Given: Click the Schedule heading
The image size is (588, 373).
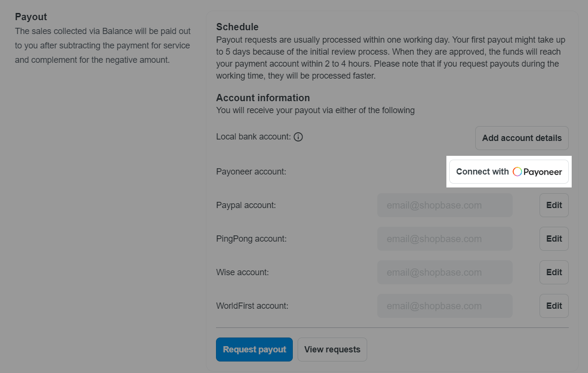Looking at the screenshot, I should [x=237, y=27].
